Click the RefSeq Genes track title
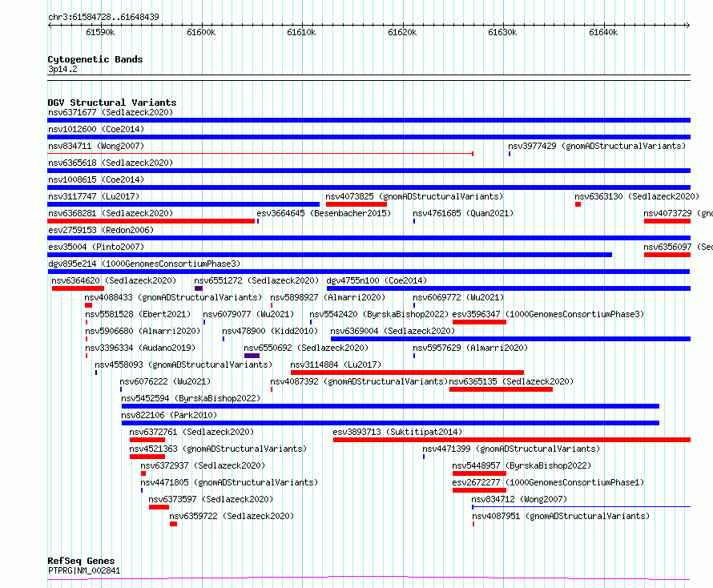This screenshot has height=588, width=713. click(81, 561)
